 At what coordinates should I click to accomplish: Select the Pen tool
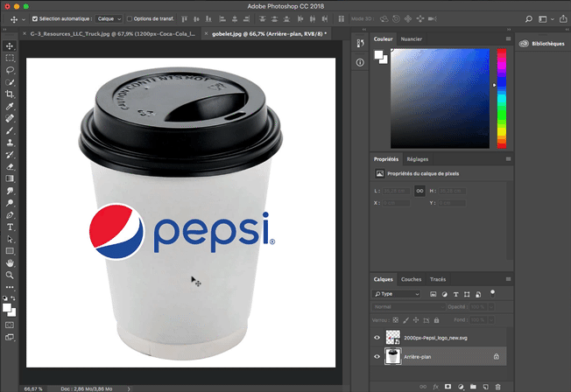click(x=10, y=214)
